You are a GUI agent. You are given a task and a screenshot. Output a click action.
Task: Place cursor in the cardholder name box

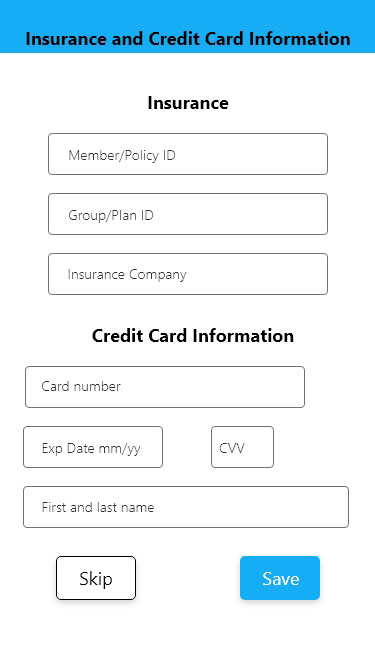(x=186, y=507)
